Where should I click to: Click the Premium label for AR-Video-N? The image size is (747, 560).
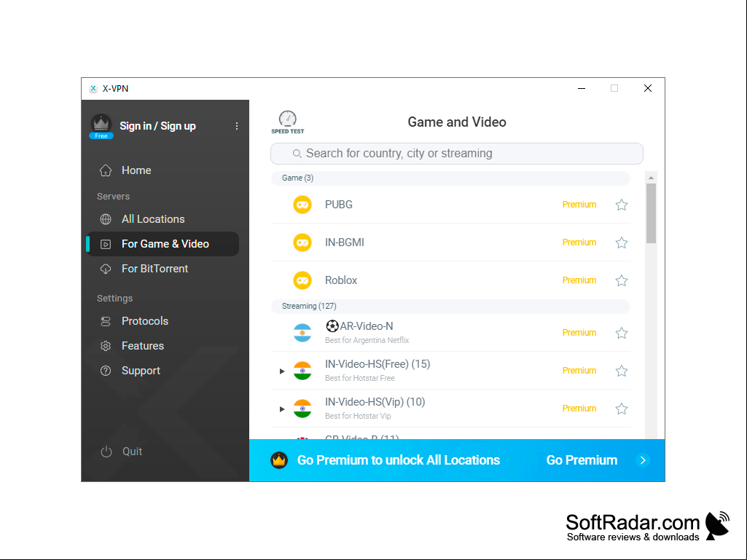pos(579,333)
